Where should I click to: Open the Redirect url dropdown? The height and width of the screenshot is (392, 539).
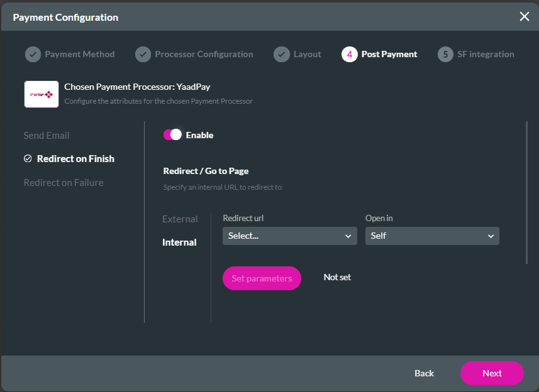[x=289, y=236]
